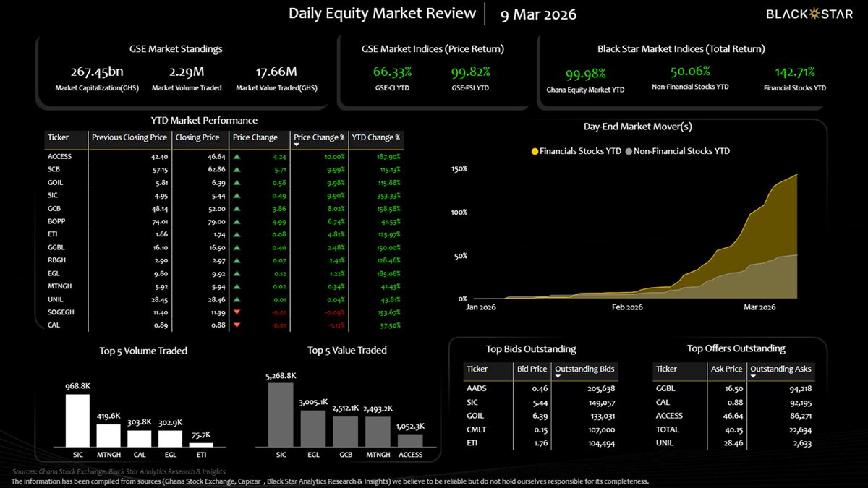
Task: Click the green up arrow in BOPP row
Action: coord(237,221)
